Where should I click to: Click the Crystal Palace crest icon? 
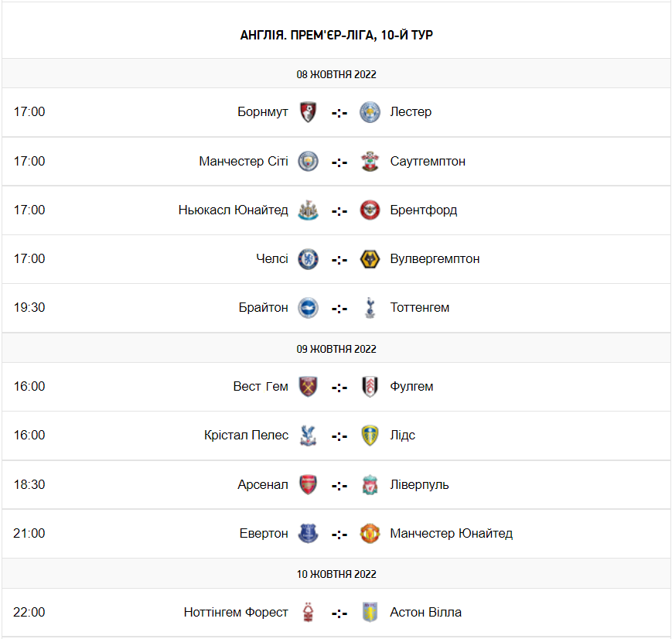309,436
